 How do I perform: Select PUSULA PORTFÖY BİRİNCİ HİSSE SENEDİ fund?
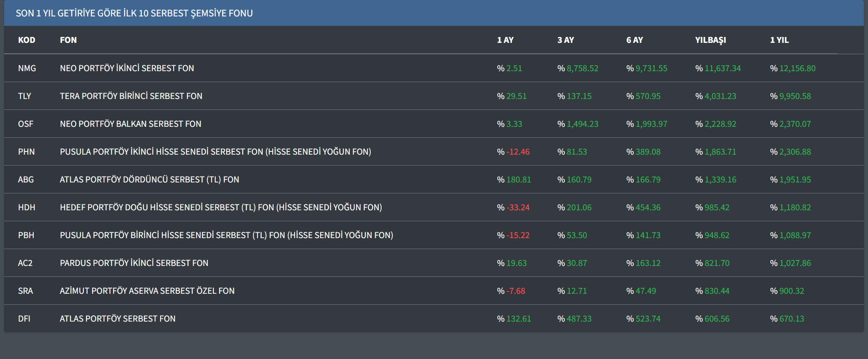226,235
